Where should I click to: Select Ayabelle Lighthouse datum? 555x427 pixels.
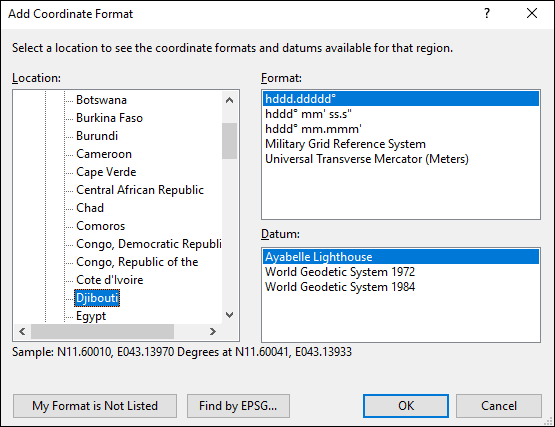(401, 257)
